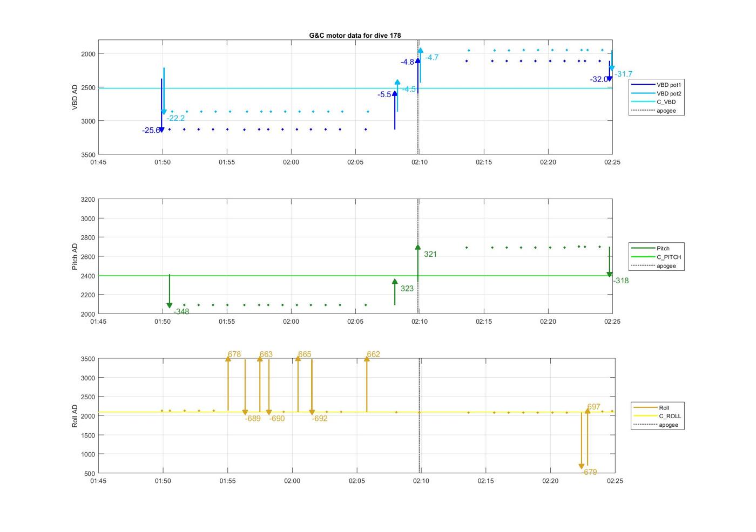The height and width of the screenshot is (532, 756).
Task: Click the 323 pitch annotation
Action: click(407, 289)
